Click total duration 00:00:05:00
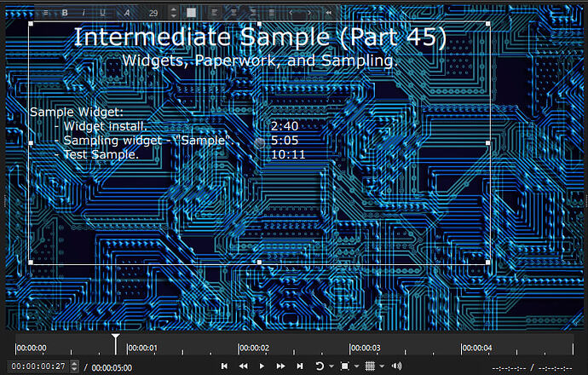The height and width of the screenshot is (375, 588). 112,368
